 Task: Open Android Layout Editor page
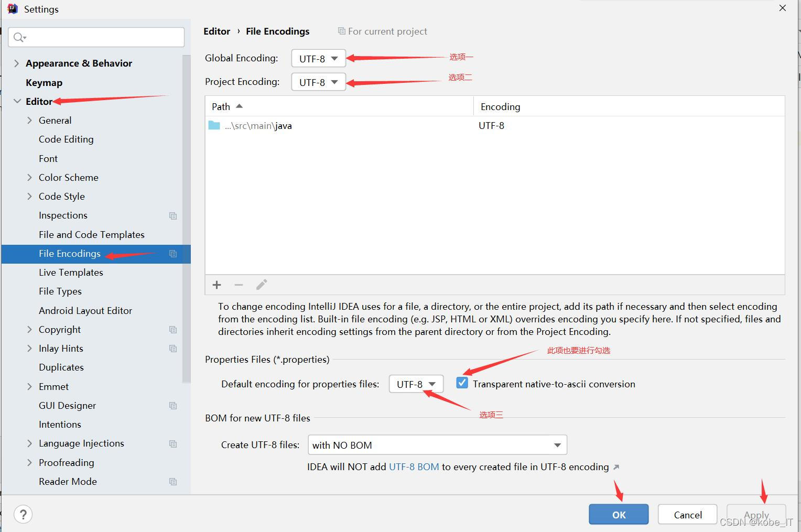click(x=85, y=310)
